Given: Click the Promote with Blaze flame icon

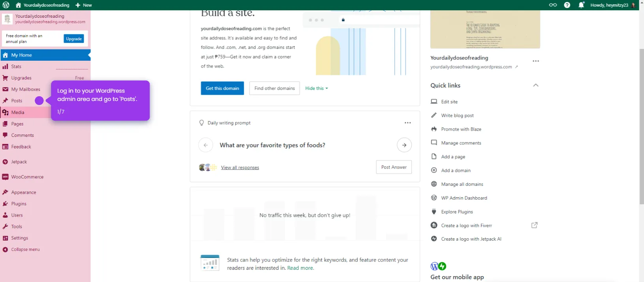Looking at the screenshot, I should 434,129.
